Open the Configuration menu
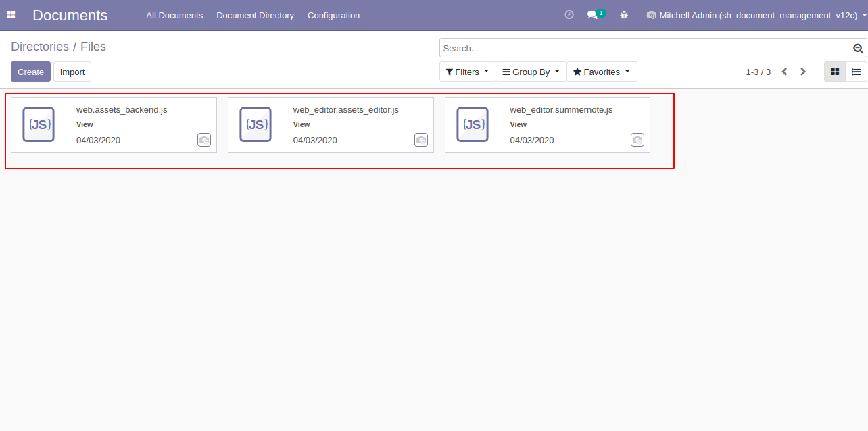Viewport: 868px width, 431px height. click(x=333, y=15)
